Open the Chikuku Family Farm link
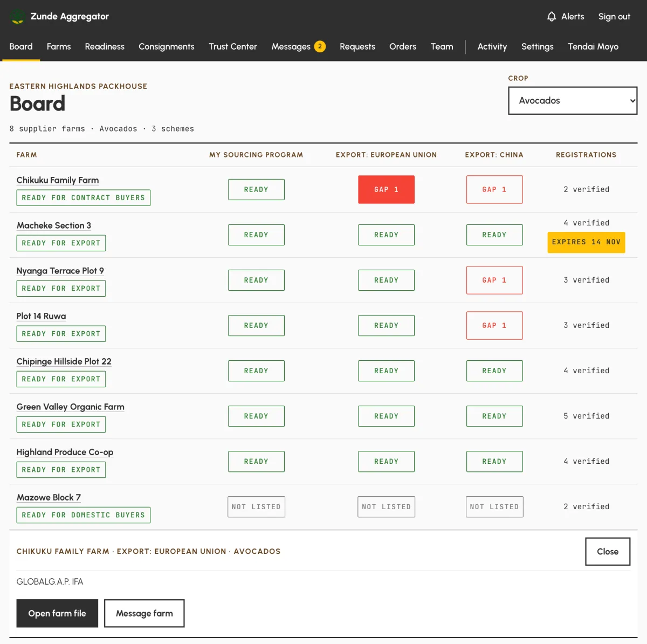Screen dimensions: 647x644 (x=58, y=180)
